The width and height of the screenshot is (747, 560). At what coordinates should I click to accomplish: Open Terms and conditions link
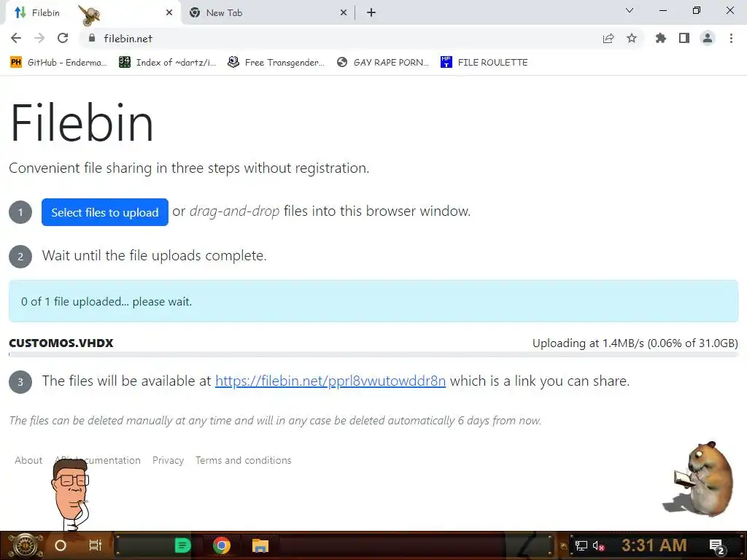click(x=244, y=461)
